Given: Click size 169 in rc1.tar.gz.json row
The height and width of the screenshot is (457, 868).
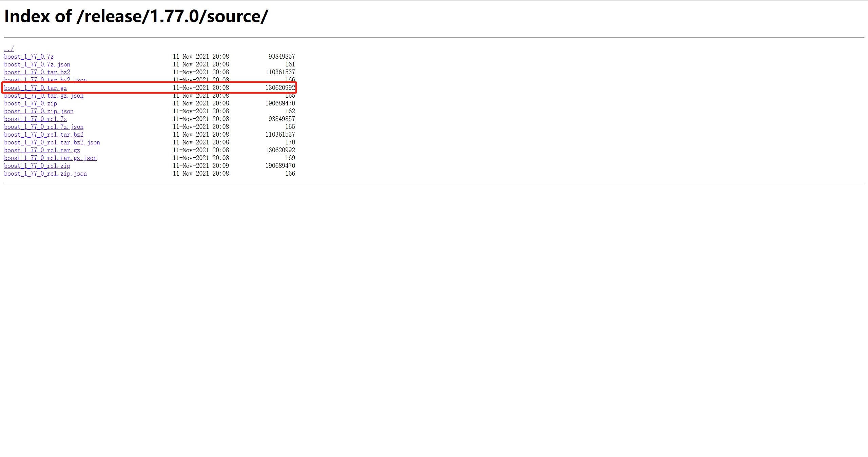Looking at the screenshot, I should tap(290, 158).
